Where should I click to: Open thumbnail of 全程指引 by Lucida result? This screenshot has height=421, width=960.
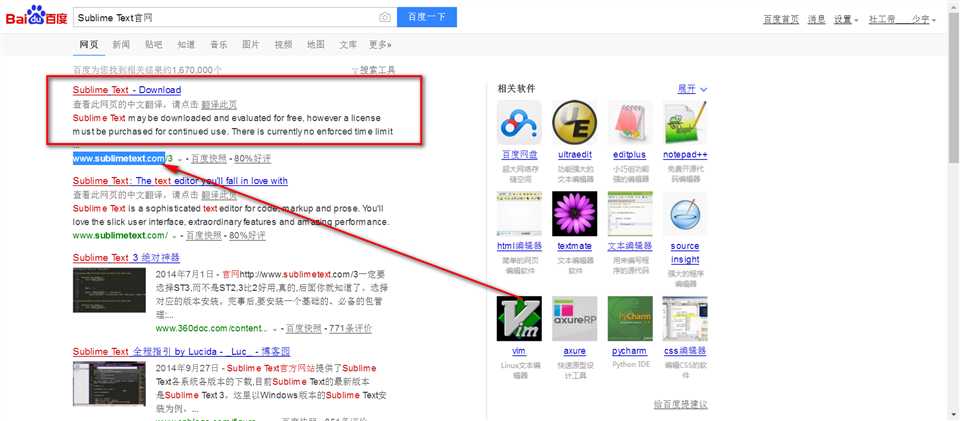pos(109,384)
